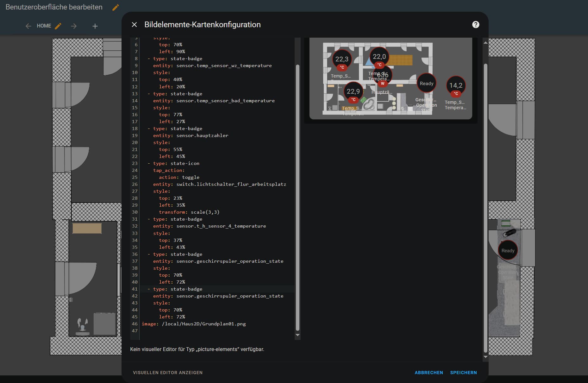Click the 14,2 °C temperature badge
Screen dimensions: 588x383
456,86
